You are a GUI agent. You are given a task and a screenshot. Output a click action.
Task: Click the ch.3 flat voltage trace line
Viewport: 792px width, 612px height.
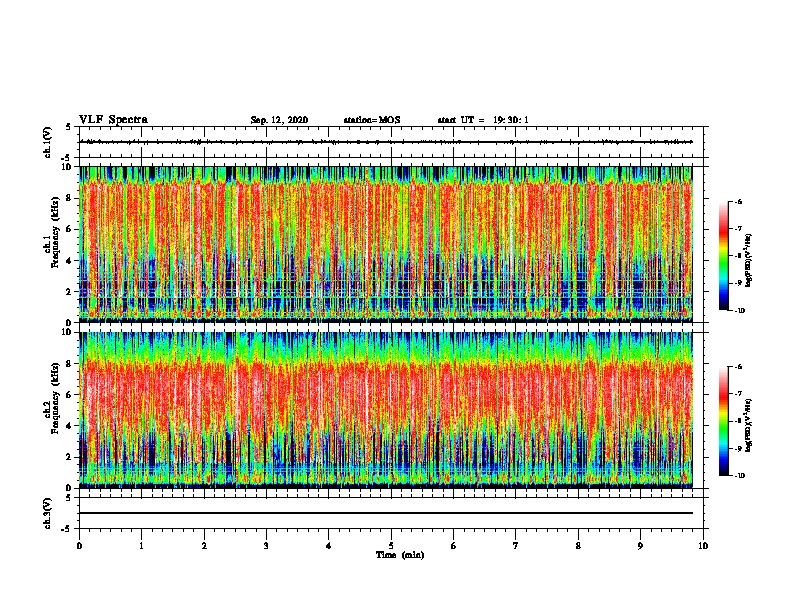[386, 513]
